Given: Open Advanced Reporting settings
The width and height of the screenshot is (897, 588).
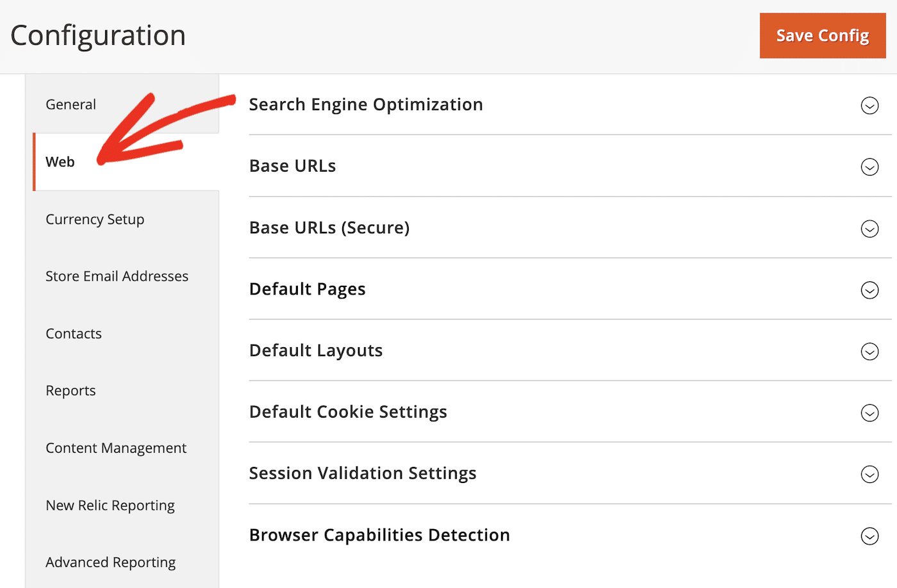Looking at the screenshot, I should pyautogui.click(x=110, y=562).
